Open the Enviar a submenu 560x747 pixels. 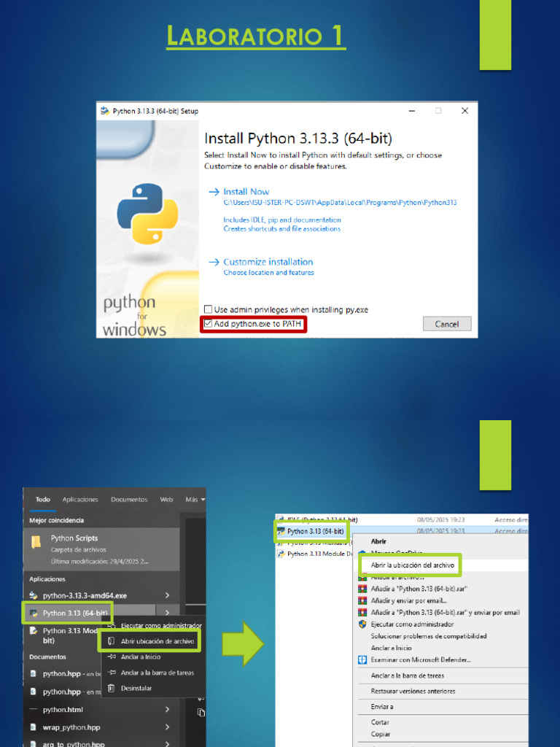tap(382, 707)
